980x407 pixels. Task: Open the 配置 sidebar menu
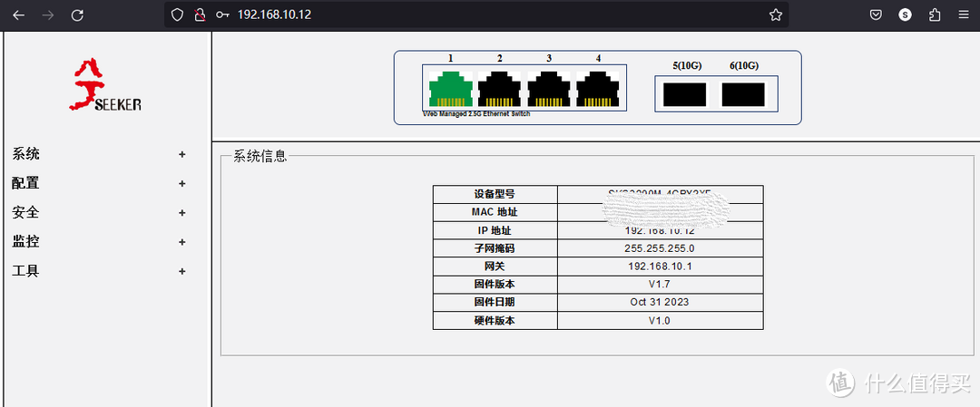(25, 183)
